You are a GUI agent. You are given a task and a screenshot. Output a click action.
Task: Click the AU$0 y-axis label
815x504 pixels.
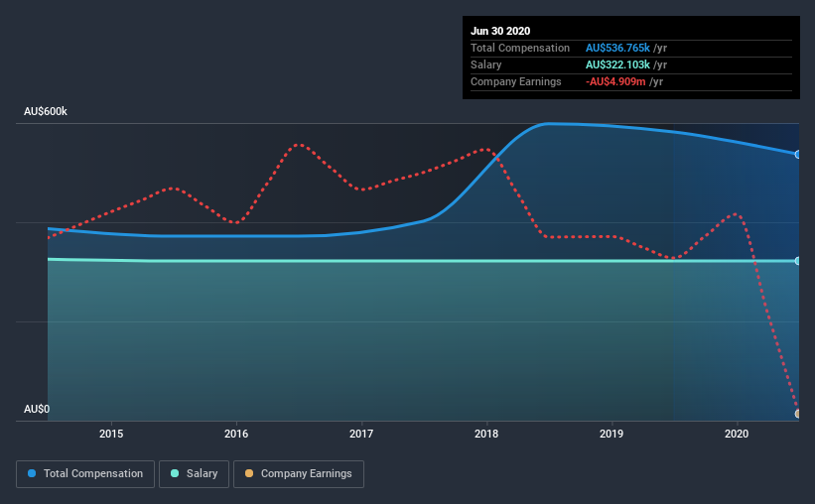[x=37, y=409]
